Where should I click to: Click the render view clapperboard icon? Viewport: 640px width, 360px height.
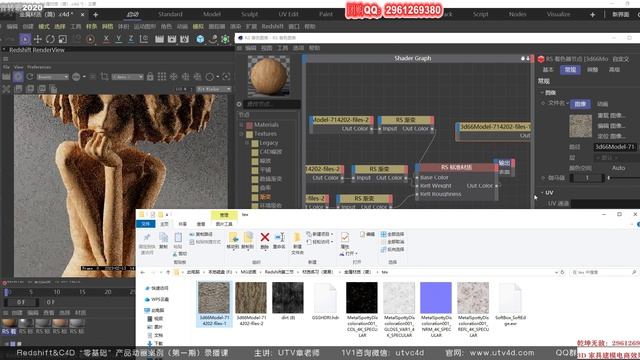point(159,39)
